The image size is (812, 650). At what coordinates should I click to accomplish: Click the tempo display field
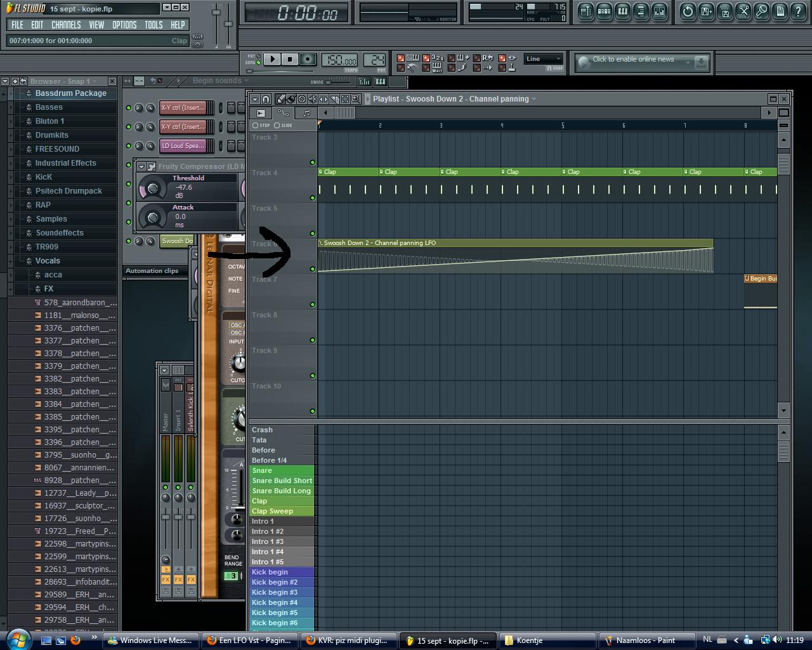pyautogui.click(x=339, y=60)
